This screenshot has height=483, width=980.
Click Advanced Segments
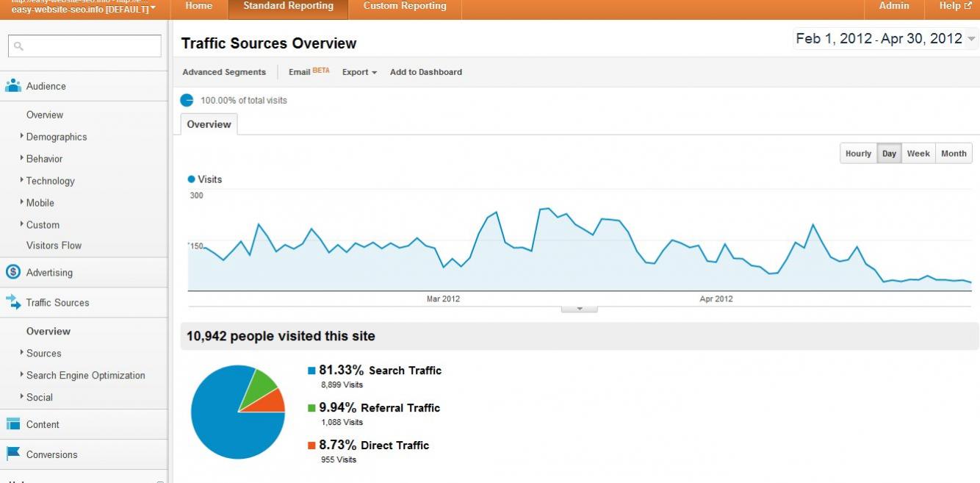click(x=224, y=72)
